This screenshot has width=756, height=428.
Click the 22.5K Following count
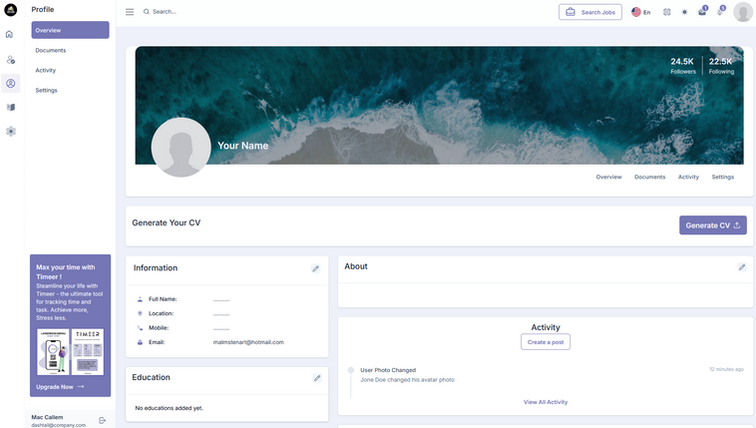point(721,66)
